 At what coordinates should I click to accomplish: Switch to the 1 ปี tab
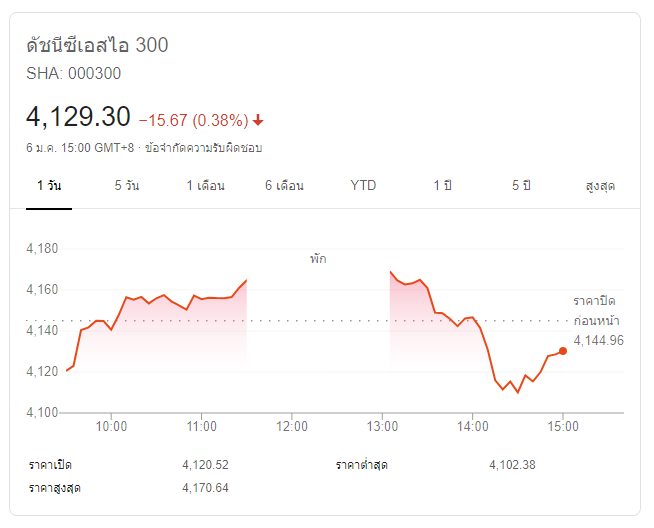(x=442, y=186)
